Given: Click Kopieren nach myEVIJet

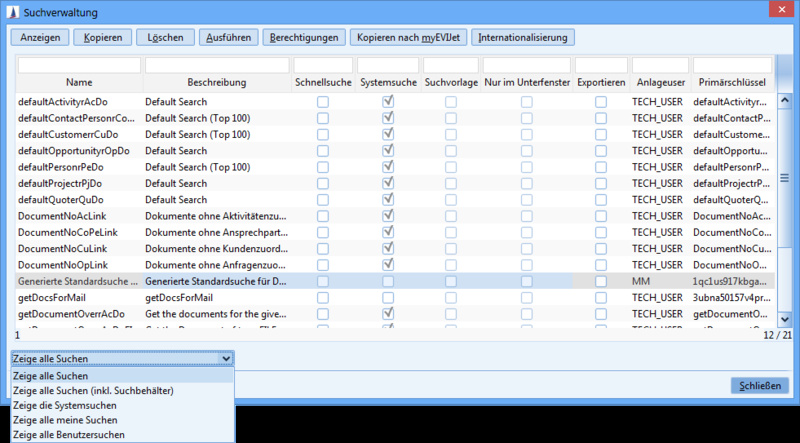Looking at the screenshot, I should 407,38.
